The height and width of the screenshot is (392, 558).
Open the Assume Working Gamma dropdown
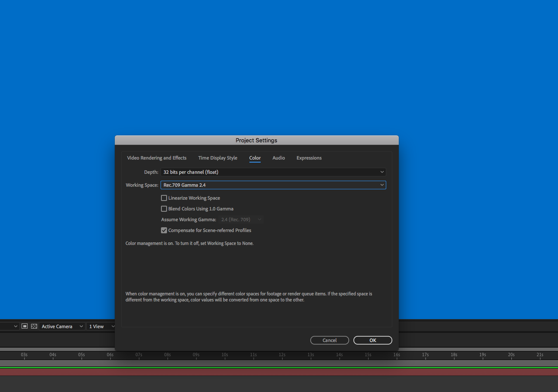pos(241,220)
